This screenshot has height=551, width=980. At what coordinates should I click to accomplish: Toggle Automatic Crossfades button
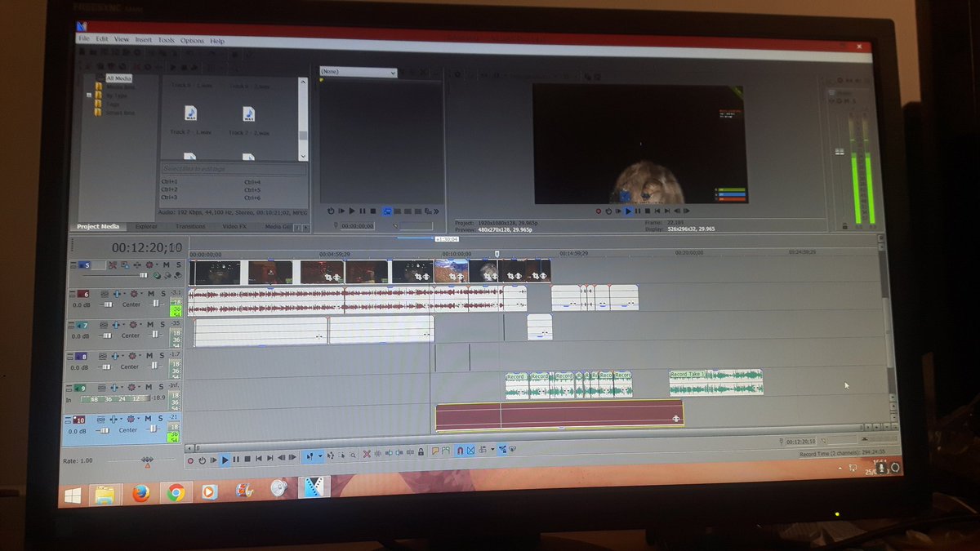(x=470, y=451)
